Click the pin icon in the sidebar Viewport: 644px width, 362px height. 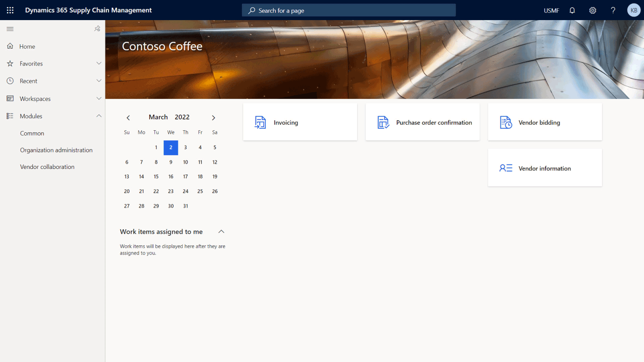[97, 29]
